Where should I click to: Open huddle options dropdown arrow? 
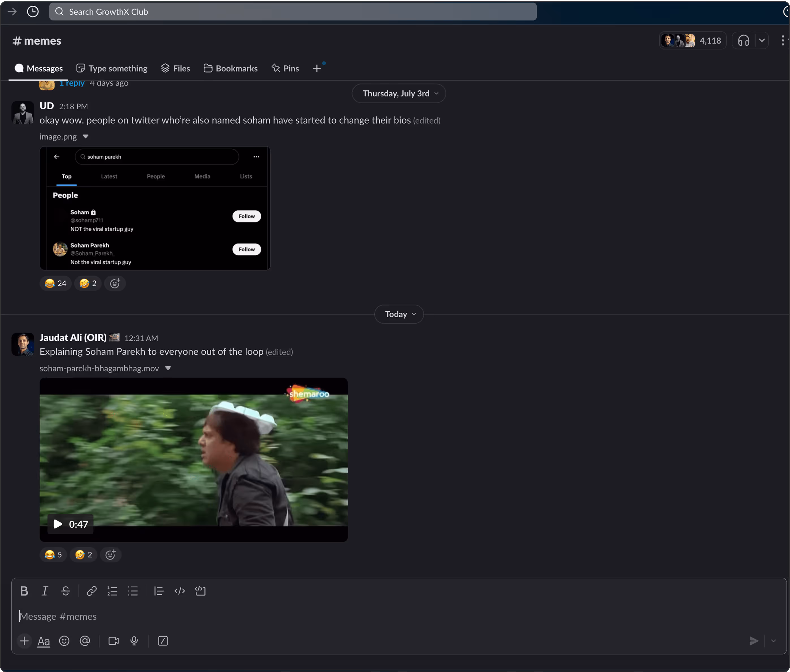tap(762, 40)
